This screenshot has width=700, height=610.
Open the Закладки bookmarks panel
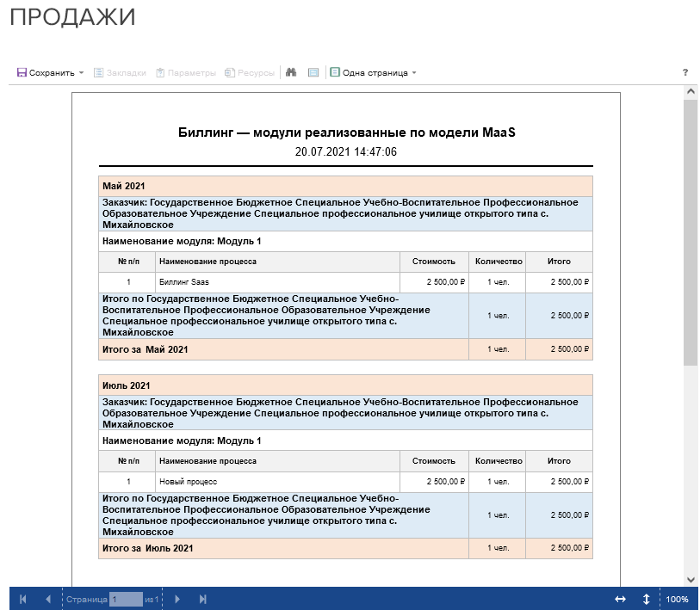(x=120, y=73)
